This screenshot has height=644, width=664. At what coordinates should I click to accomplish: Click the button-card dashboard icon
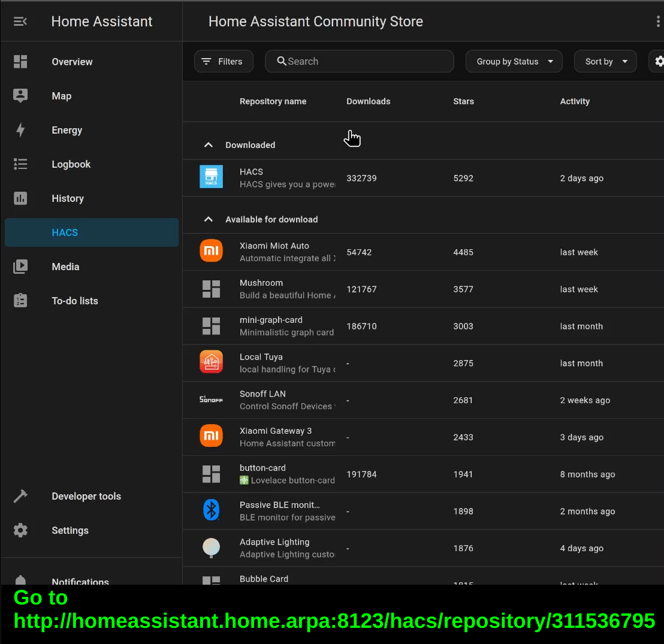point(212,474)
